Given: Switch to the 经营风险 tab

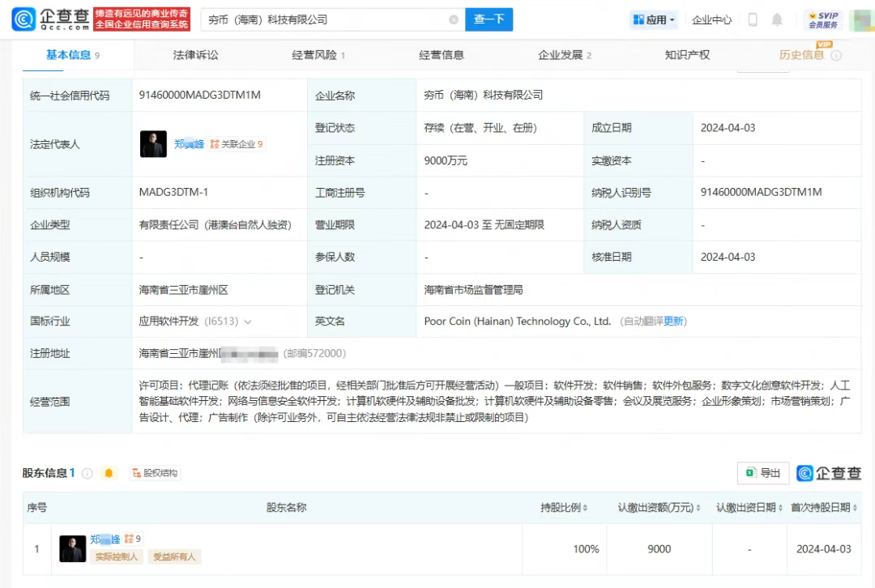Looking at the screenshot, I should pos(318,55).
